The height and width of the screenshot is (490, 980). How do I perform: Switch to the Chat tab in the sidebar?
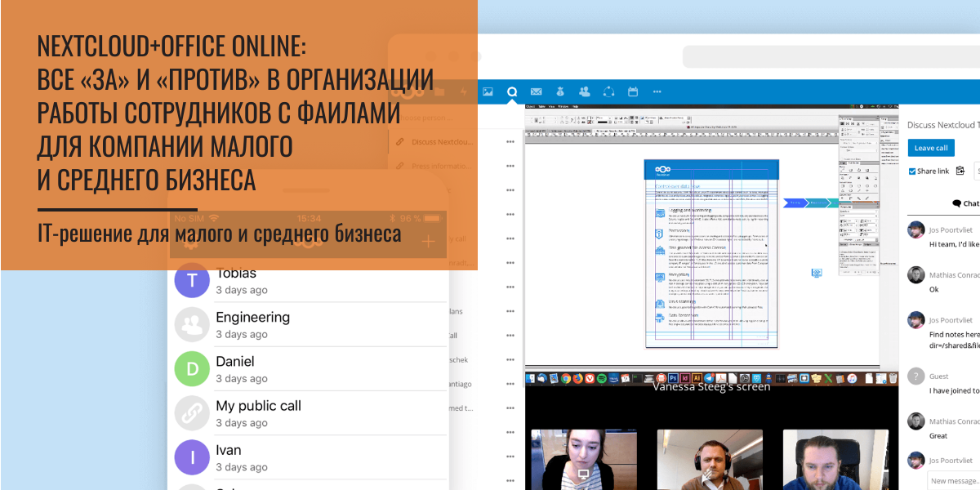coord(966,203)
